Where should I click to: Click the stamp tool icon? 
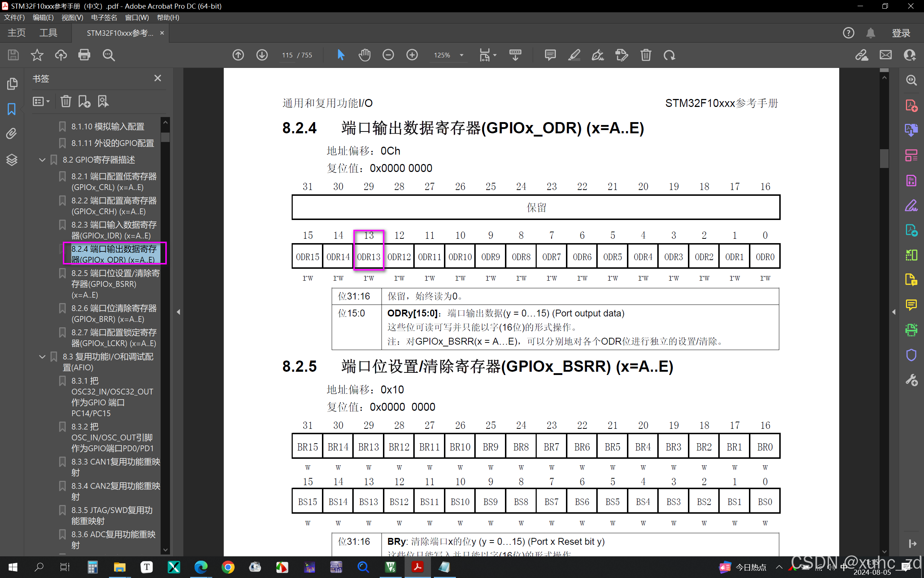[x=622, y=55]
